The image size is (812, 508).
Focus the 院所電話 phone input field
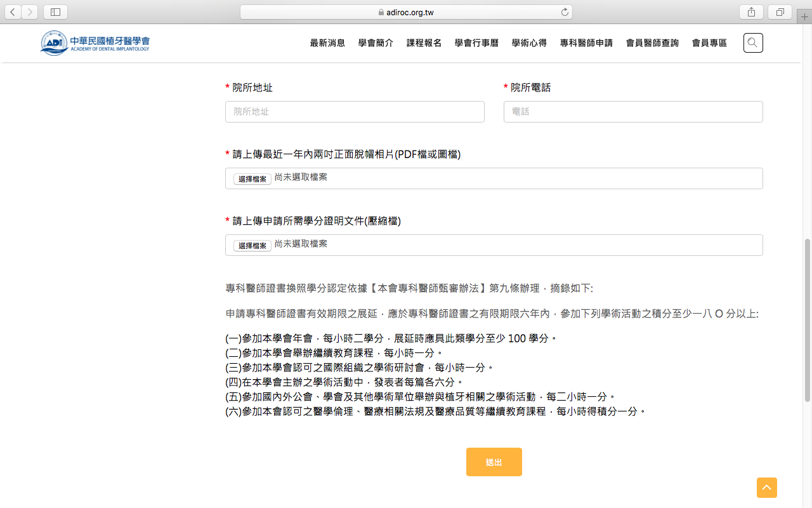tap(632, 112)
